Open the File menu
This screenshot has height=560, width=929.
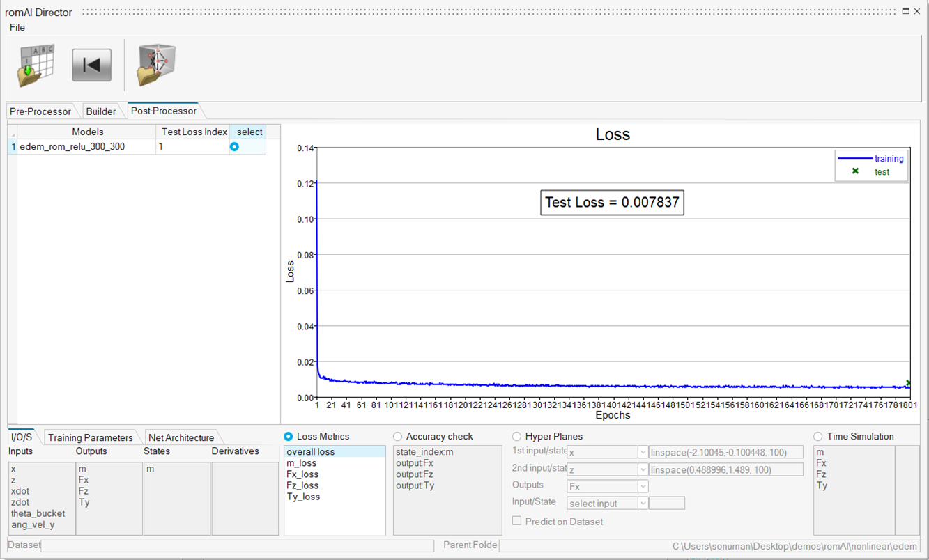tap(17, 27)
